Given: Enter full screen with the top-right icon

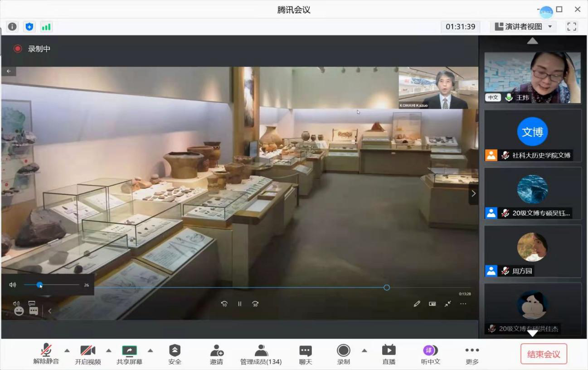Looking at the screenshot, I should (x=572, y=27).
